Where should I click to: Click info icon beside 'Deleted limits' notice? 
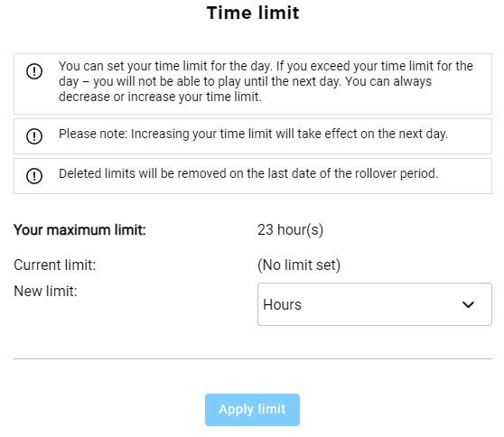pos(34,176)
